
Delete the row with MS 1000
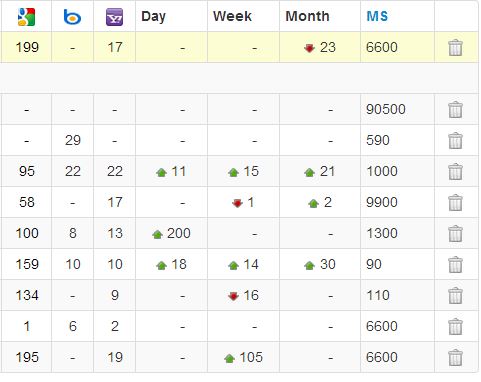(x=455, y=171)
